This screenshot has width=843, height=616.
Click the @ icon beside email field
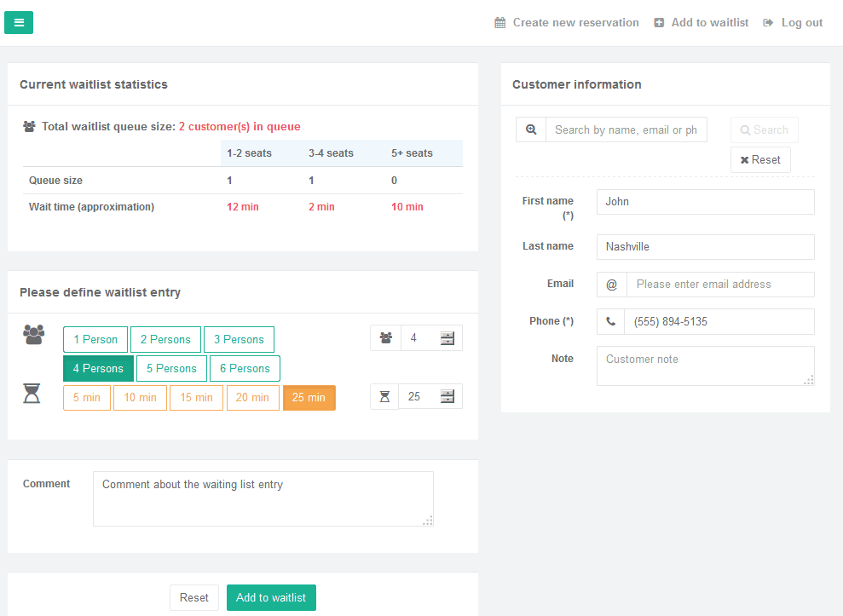[612, 285]
